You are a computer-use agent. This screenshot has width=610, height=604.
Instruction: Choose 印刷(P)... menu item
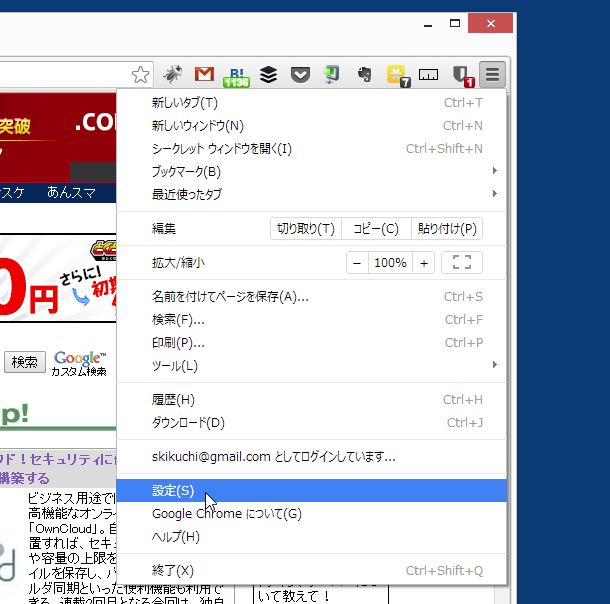point(311,343)
